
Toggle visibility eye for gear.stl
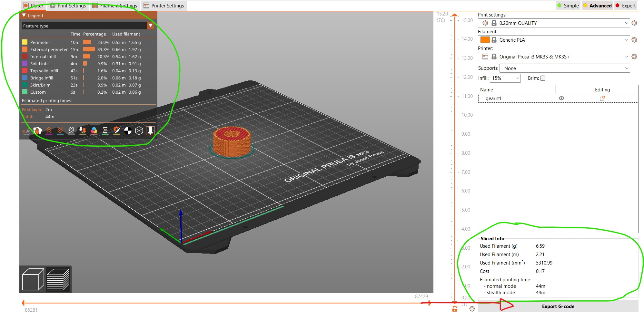[x=561, y=99]
